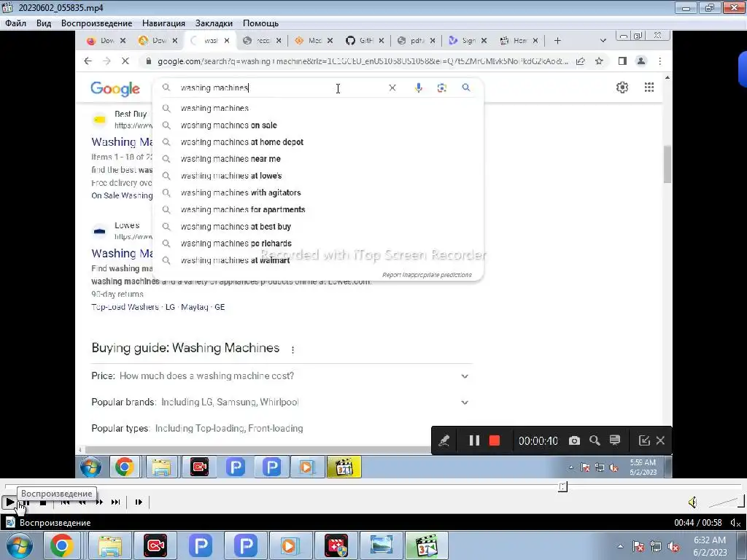Viewport: 747px width, 560px height.
Task: Click the "Report inappropriate predictions" link
Action: click(427, 275)
